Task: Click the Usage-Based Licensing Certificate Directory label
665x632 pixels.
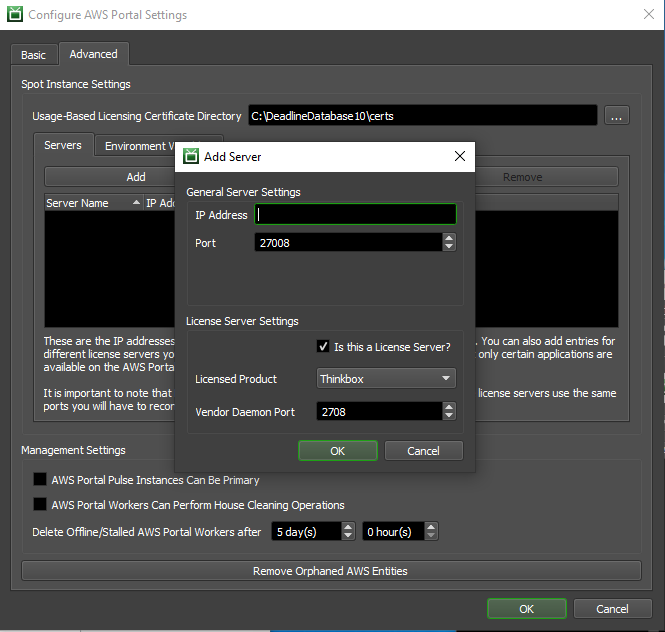Action: click(137, 116)
